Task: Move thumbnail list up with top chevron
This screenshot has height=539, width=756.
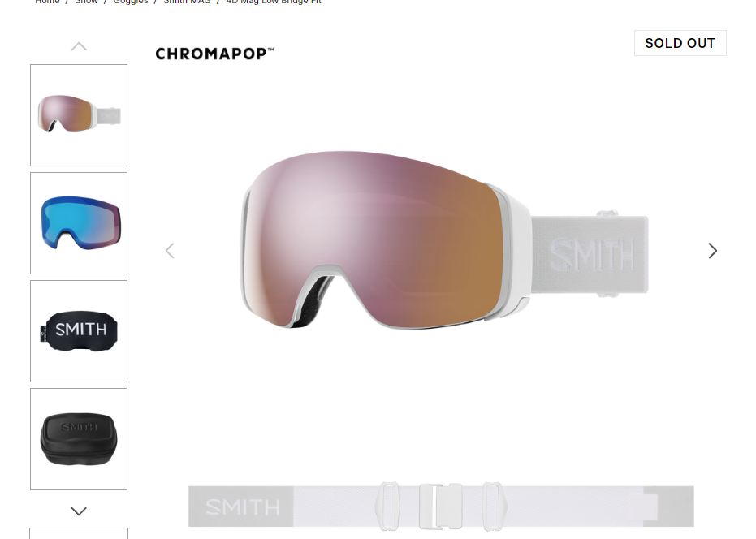Action: 79,47
